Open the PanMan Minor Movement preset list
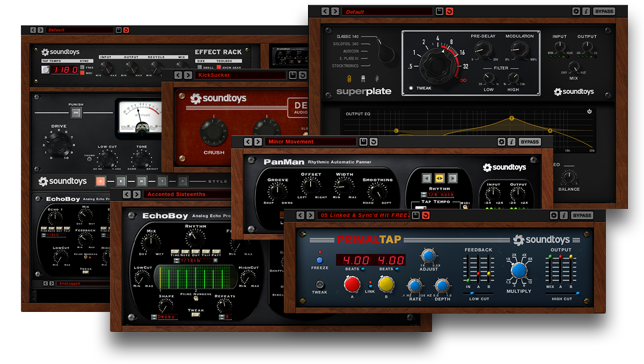Image resolution: width=644 pixels, height=364 pixels. tap(310, 142)
